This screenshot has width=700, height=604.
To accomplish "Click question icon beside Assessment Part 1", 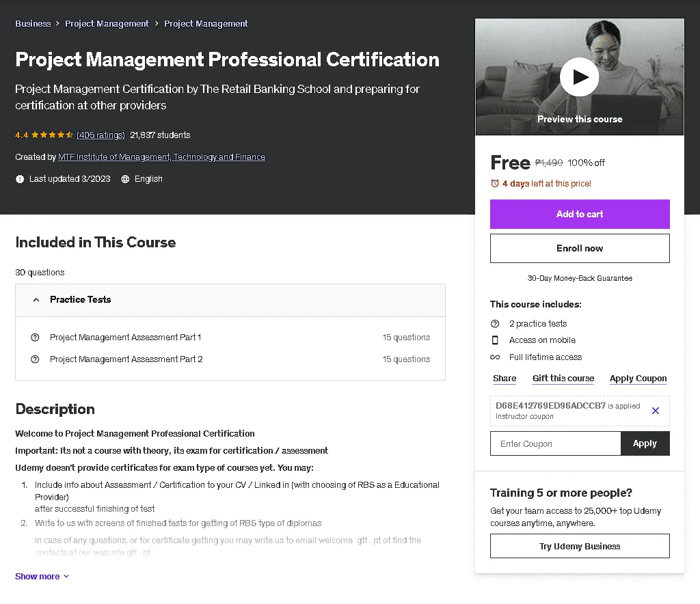I will click(x=35, y=338).
